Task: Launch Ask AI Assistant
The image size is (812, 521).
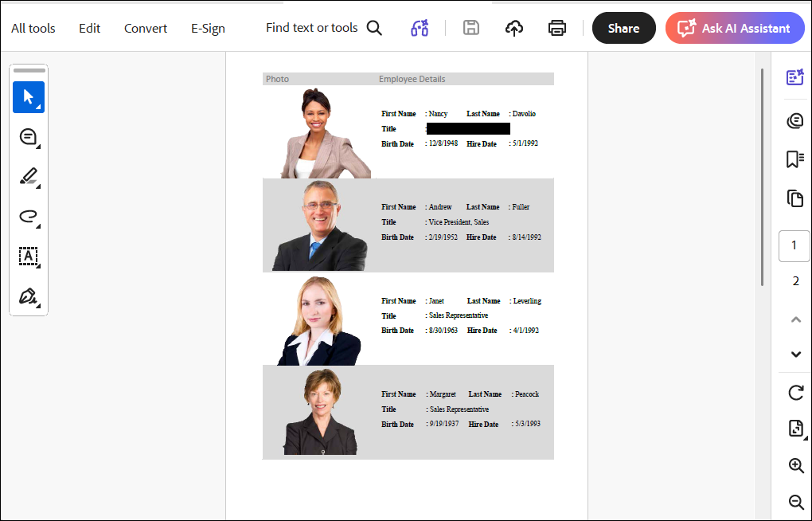Action: coord(734,28)
